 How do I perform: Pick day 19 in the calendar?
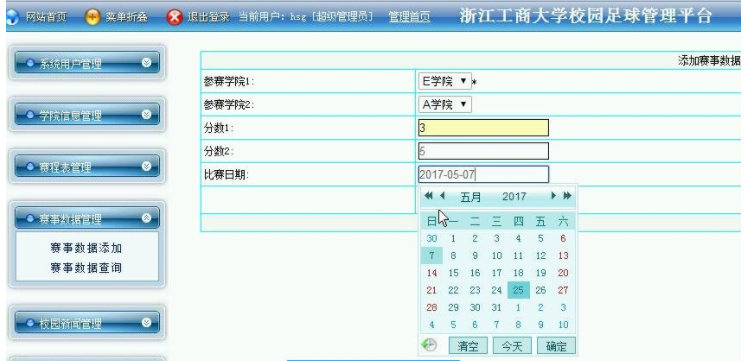point(541,273)
